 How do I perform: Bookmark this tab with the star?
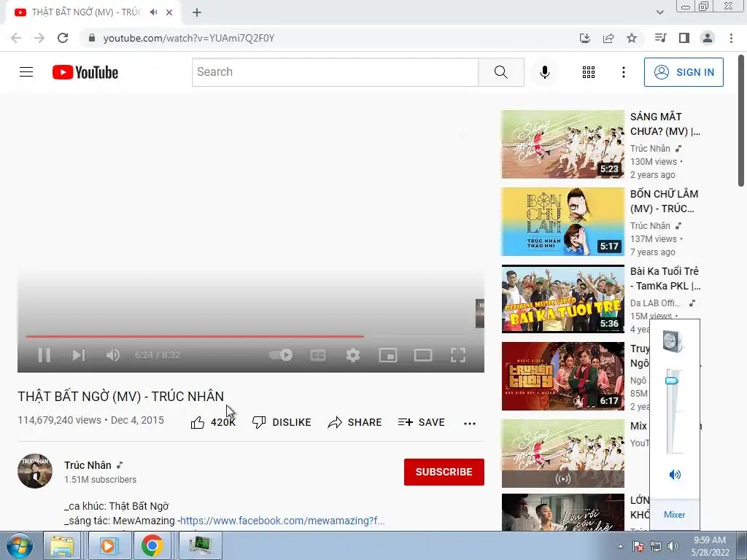click(632, 38)
